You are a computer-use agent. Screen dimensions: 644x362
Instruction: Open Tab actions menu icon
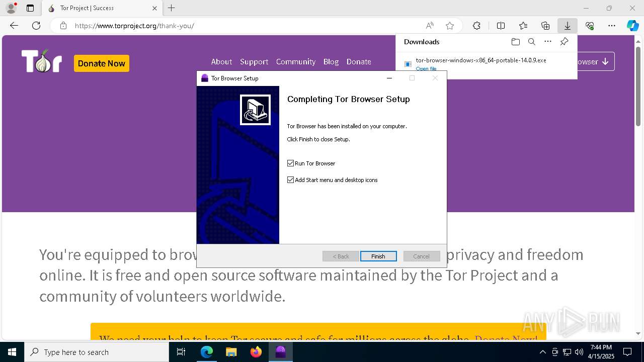pos(30,8)
